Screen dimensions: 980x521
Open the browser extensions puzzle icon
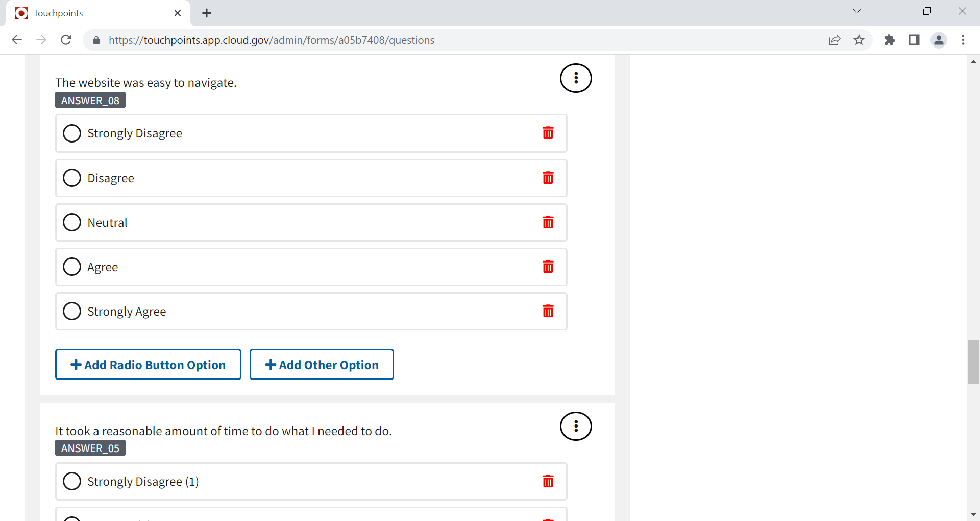click(x=889, y=40)
